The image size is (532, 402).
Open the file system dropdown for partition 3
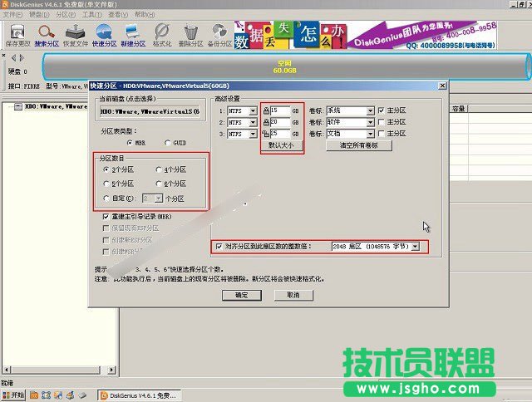(x=253, y=134)
